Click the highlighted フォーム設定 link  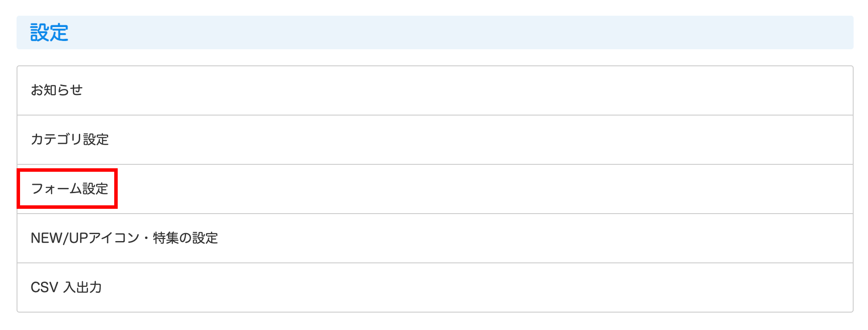coord(70,189)
